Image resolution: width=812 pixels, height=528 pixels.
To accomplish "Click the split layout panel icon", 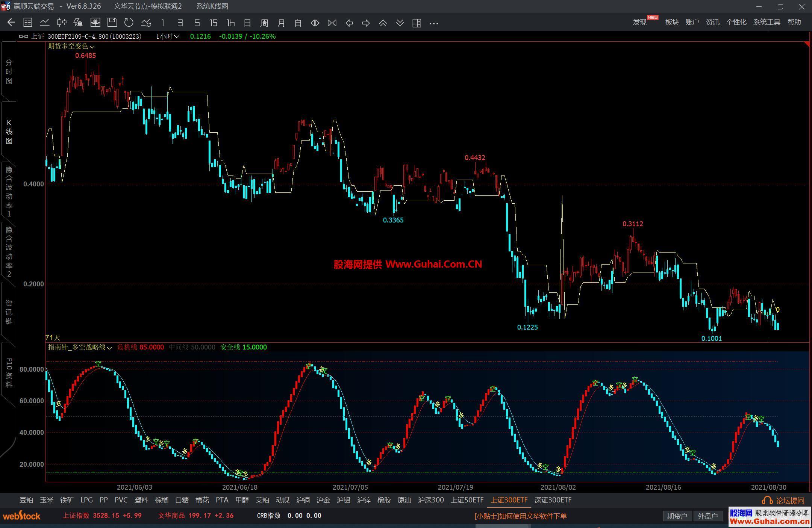I will tap(417, 23).
